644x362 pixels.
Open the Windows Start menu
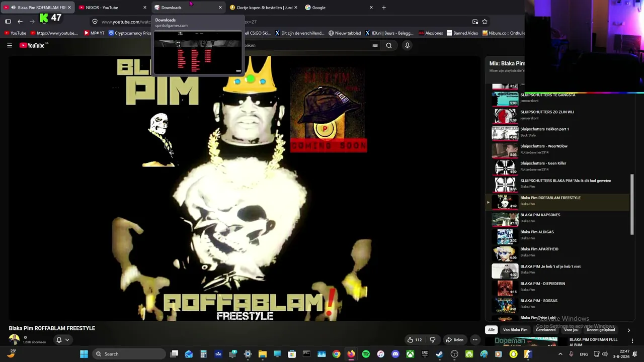click(84, 354)
